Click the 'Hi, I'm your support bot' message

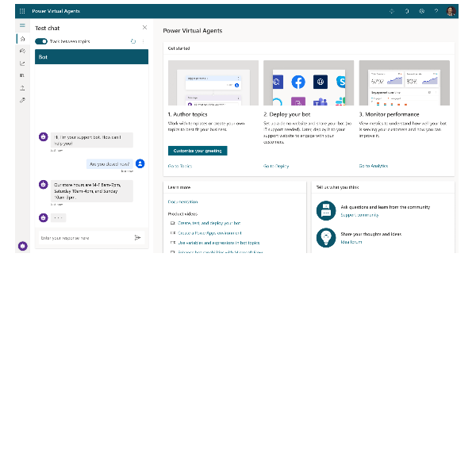pos(92,140)
